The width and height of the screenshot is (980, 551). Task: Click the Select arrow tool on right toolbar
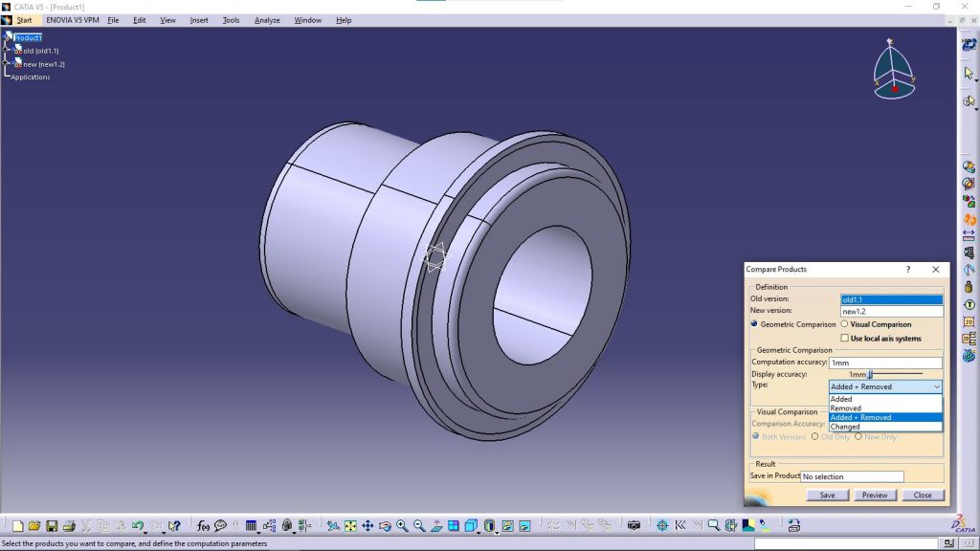(969, 73)
